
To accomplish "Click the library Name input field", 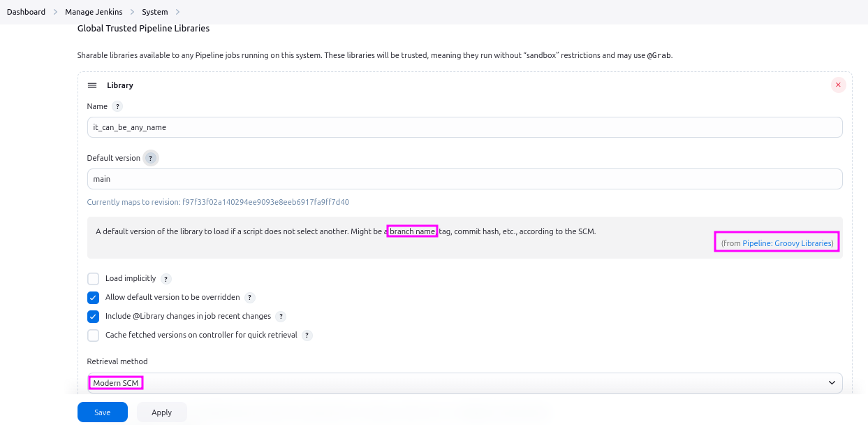I will [464, 127].
